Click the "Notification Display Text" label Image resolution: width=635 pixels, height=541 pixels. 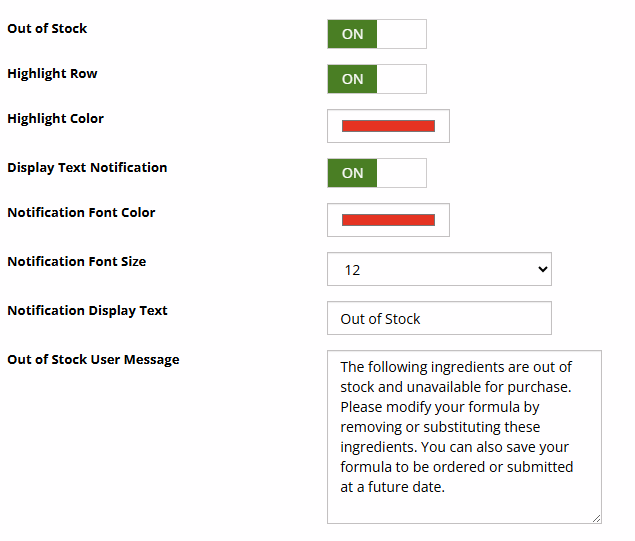87,310
